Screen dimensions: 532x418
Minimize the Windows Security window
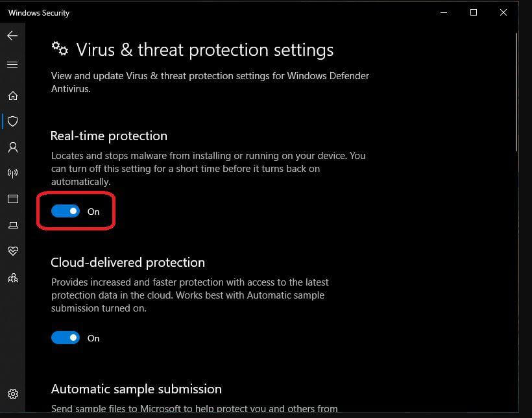click(x=444, y=12)
